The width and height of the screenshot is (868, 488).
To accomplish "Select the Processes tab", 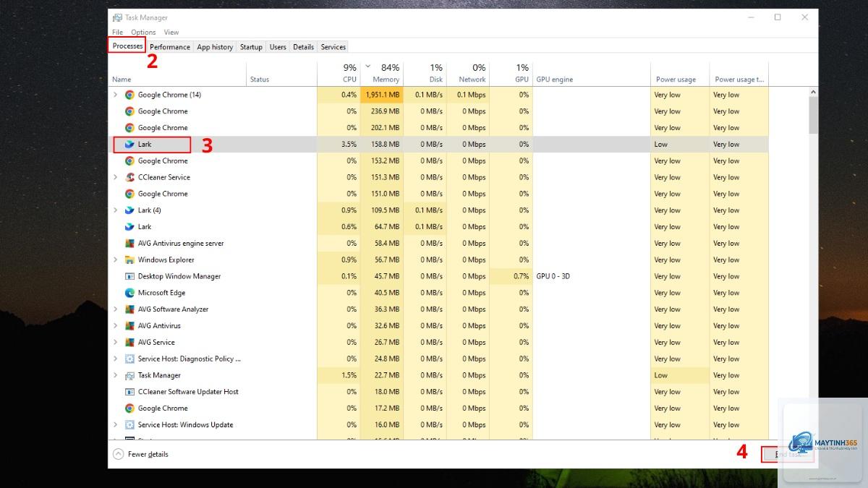I will [128, 46].
